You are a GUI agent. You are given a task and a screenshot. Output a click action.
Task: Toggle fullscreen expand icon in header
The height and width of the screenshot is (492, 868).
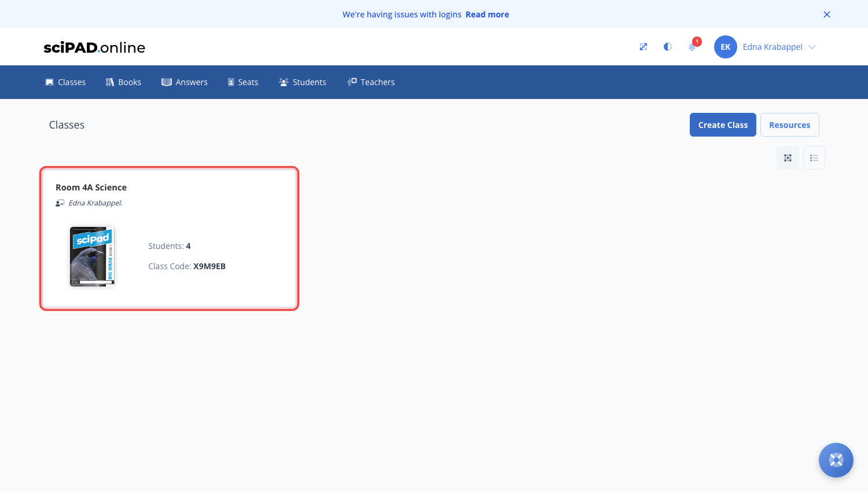643,47
